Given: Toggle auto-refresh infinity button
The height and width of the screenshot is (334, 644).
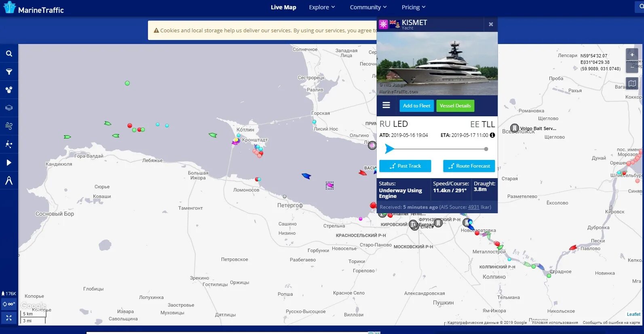Looking at the screenshot, I should [x=9, y=304].
